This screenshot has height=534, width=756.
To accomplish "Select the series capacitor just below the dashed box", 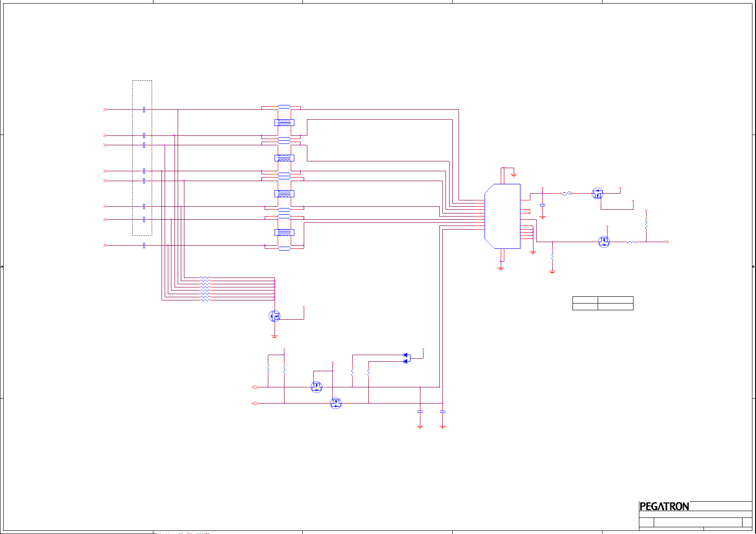I will (144, 245).
